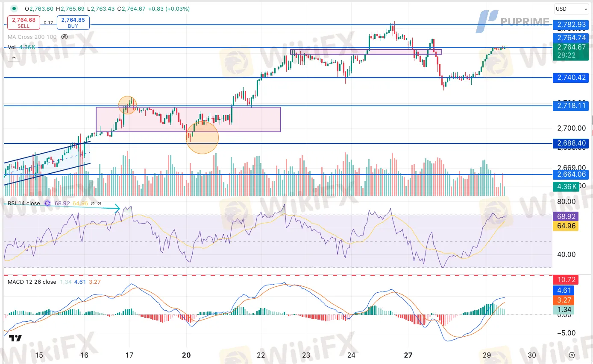The image size is (593, 364).
Task: Collapse the indicator legend with chevron
Action: point(14,57)
